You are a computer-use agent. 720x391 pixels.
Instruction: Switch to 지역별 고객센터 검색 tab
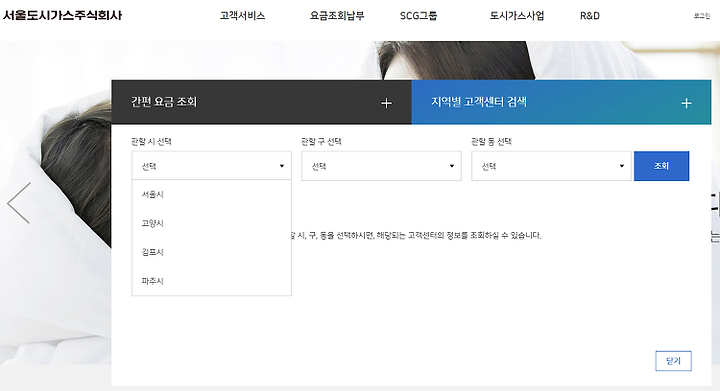point(561,102)
